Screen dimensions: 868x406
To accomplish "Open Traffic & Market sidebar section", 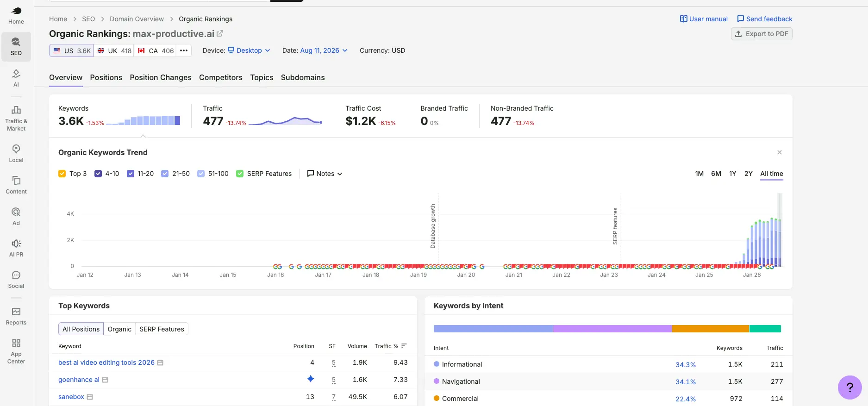I will coord(16,119).
